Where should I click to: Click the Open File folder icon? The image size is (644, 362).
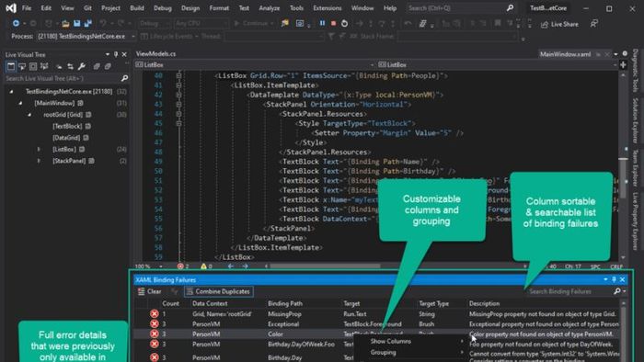(65, 23)
